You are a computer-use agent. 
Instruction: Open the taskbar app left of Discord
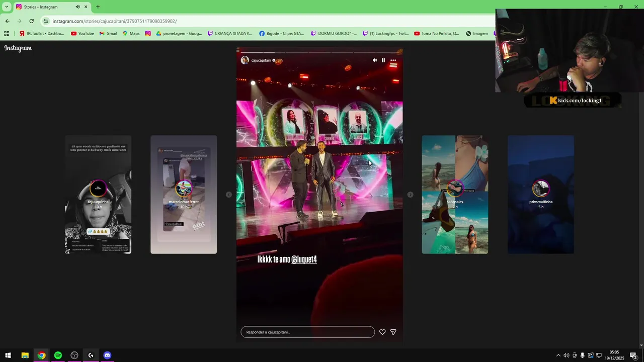coord(91,355)
